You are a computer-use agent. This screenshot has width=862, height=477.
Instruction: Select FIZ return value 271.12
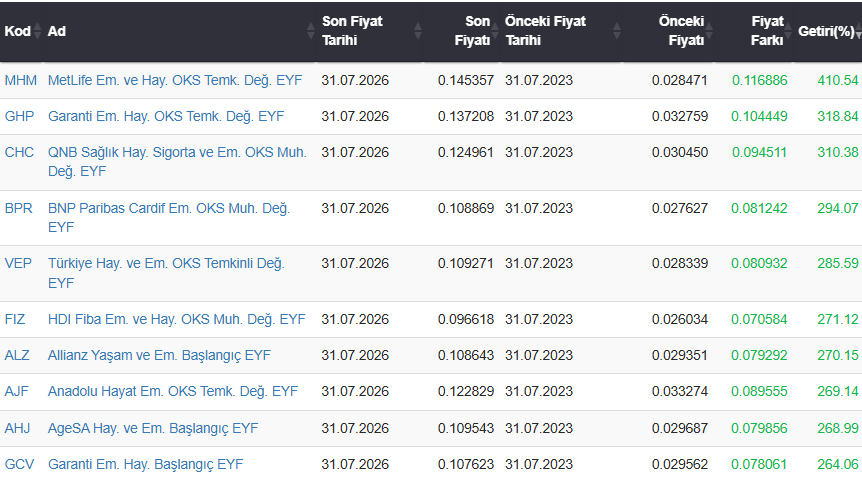coord(838,319)
